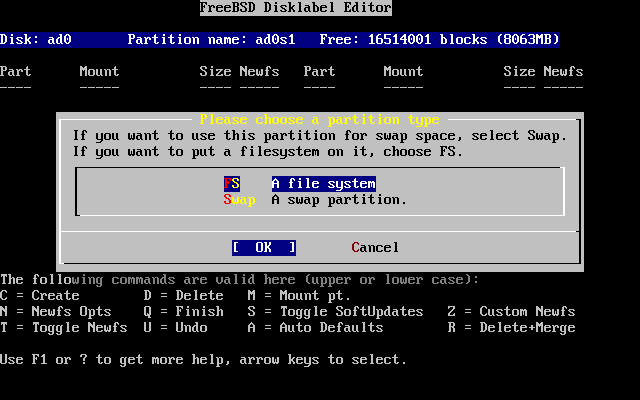640x400 pixels.
Task: Click the 'Z = Custom Newfs' command
Action: [x=511, y=311]
